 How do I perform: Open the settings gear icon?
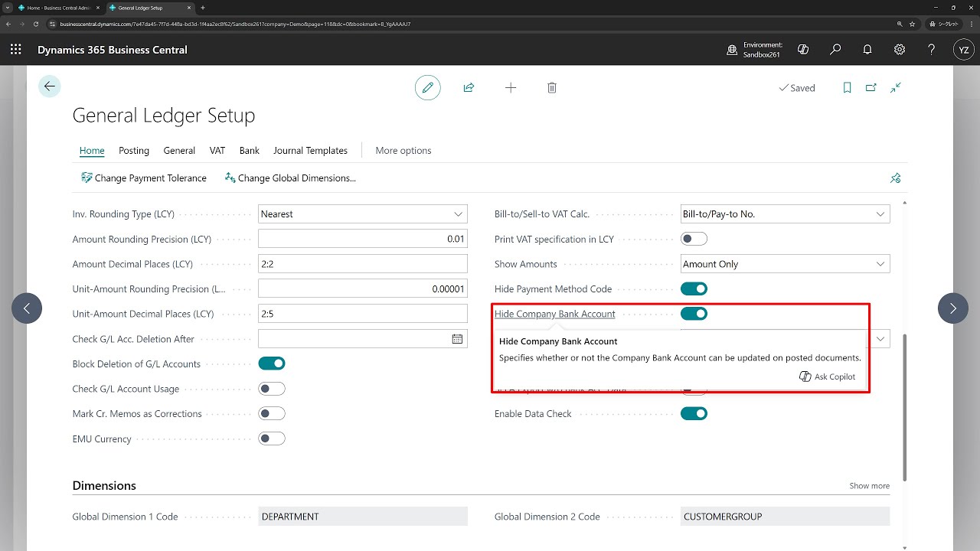900,50
